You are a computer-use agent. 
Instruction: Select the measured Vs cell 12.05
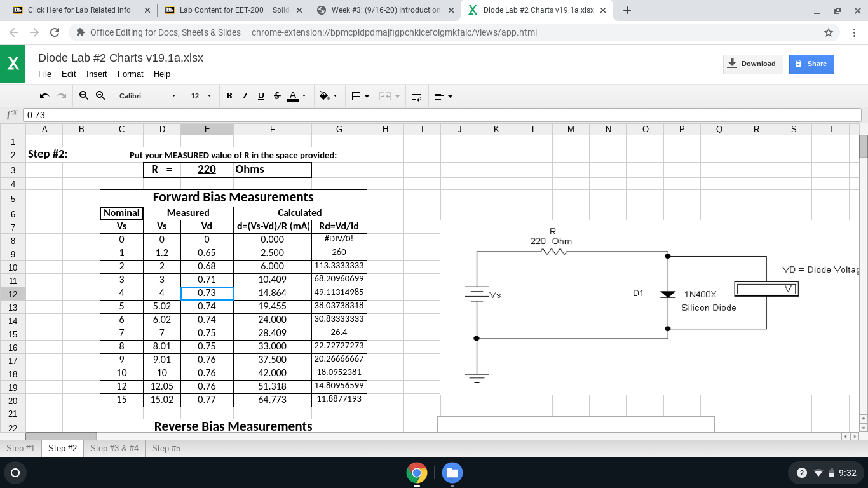(162, 386)
